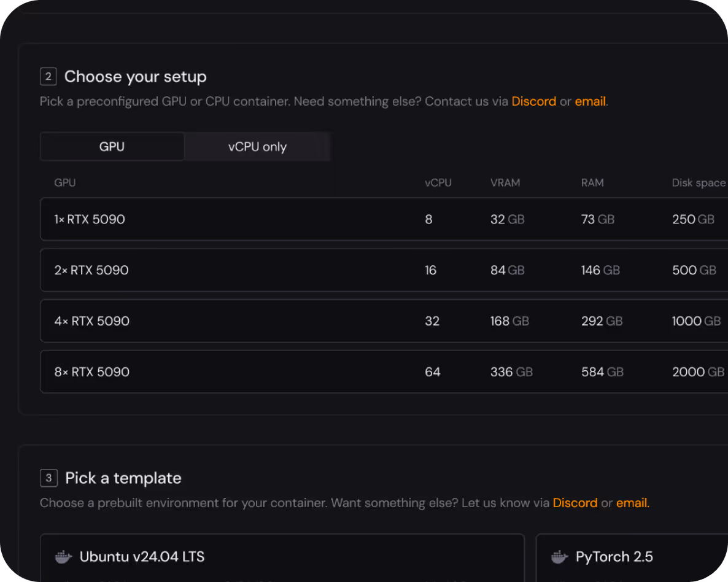The height and width of the screenshot is (582, 728).
Task: Click the VRAM column header
Action: tap(505, 182)
